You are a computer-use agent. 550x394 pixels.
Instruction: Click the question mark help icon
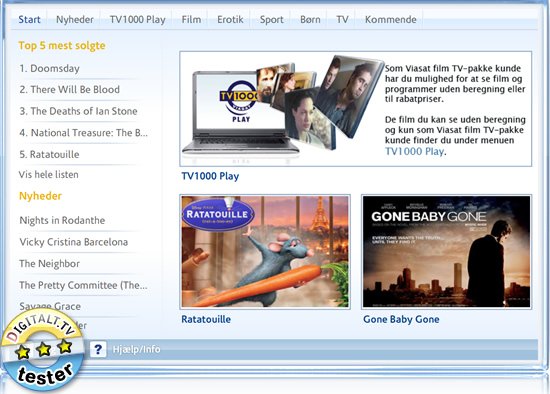click(x=98, y=349)
